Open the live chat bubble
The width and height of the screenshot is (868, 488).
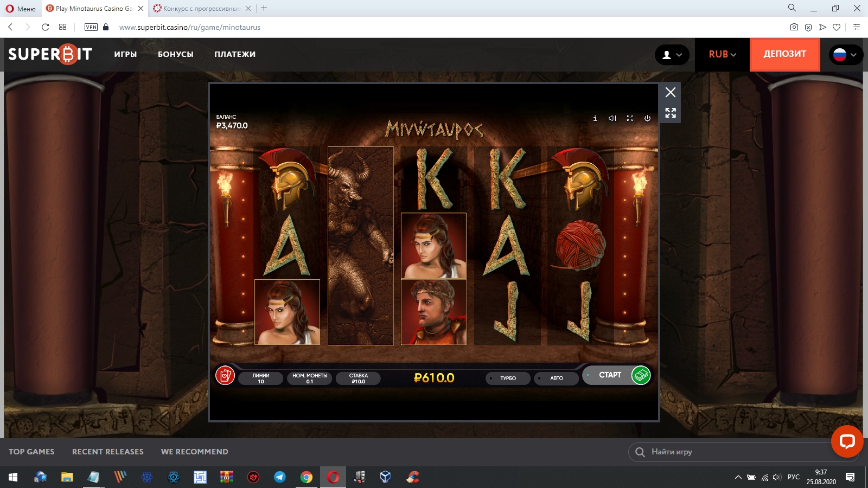point(847,441)
